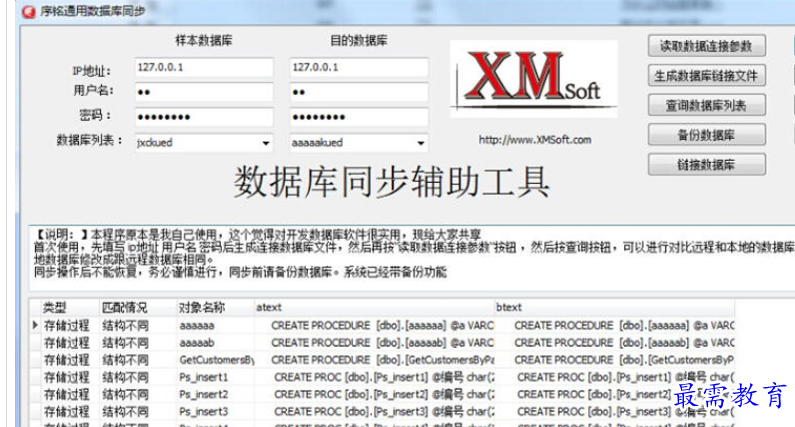
Task: Click btext cell for [GetCustomersByP procedure
Action: click(x=615, y=360)
